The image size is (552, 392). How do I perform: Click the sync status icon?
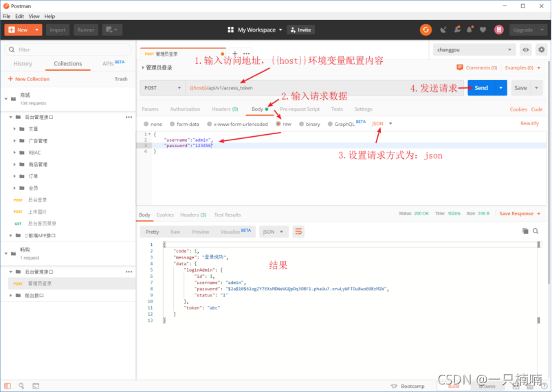pos(426,30)
